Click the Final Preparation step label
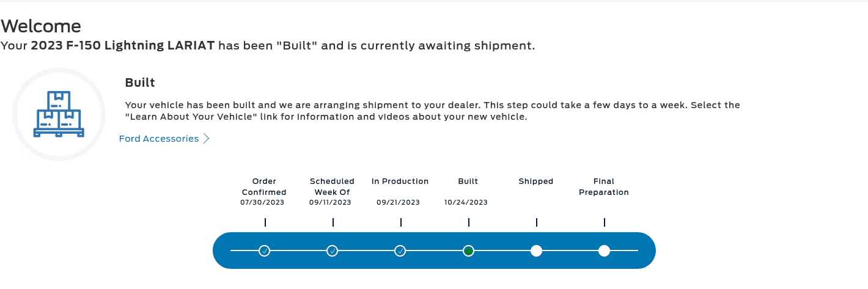Viewport: 868px width, 289px height. click(604, 186)
